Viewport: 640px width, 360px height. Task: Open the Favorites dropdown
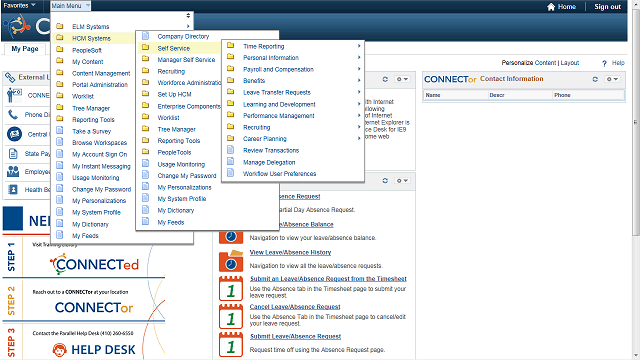click(x=19, y=5)
